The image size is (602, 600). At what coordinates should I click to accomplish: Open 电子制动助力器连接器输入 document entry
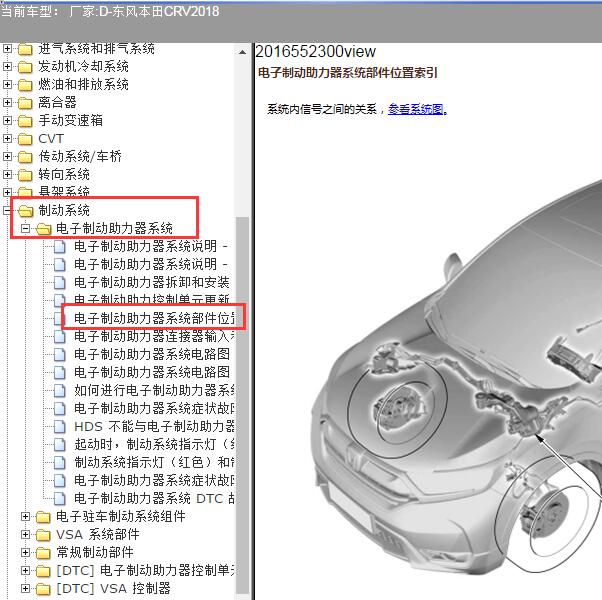pyautogui.click(x=154, y=336)
